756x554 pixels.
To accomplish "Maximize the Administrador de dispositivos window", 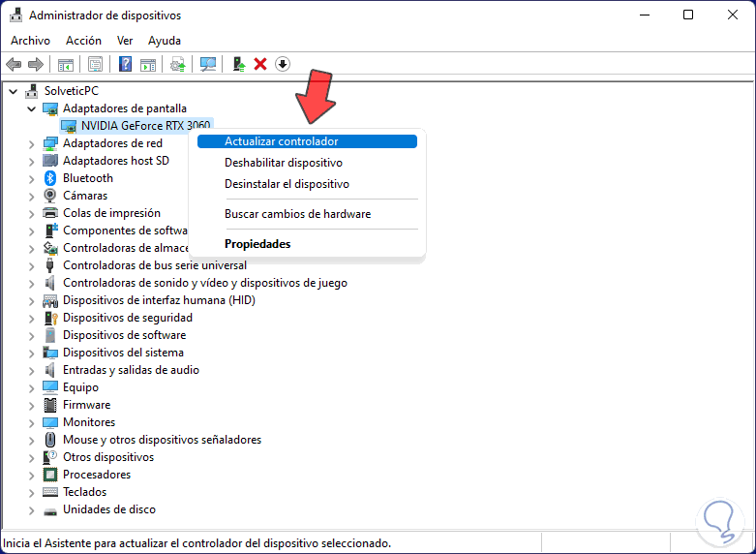I will click(688, 15).
